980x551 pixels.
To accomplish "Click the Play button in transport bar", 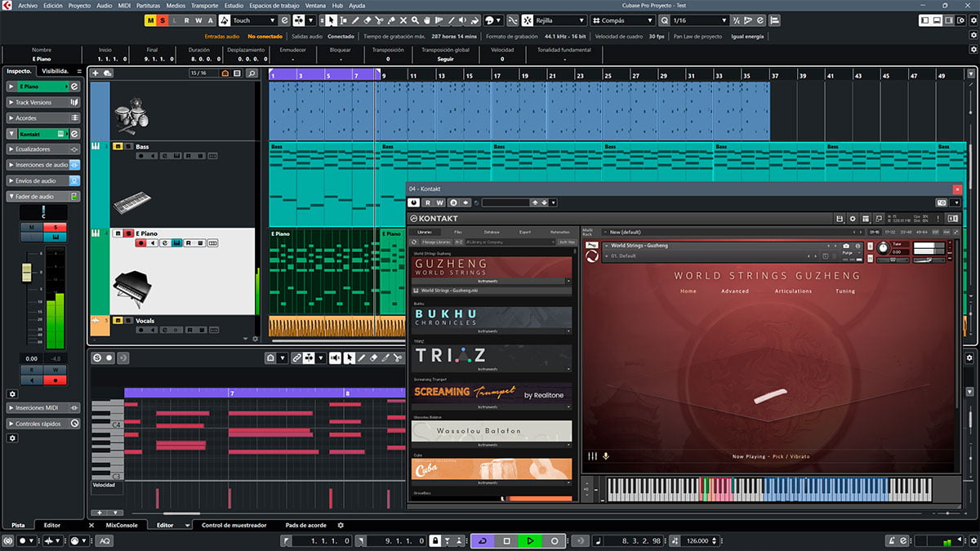I will 530,540.
